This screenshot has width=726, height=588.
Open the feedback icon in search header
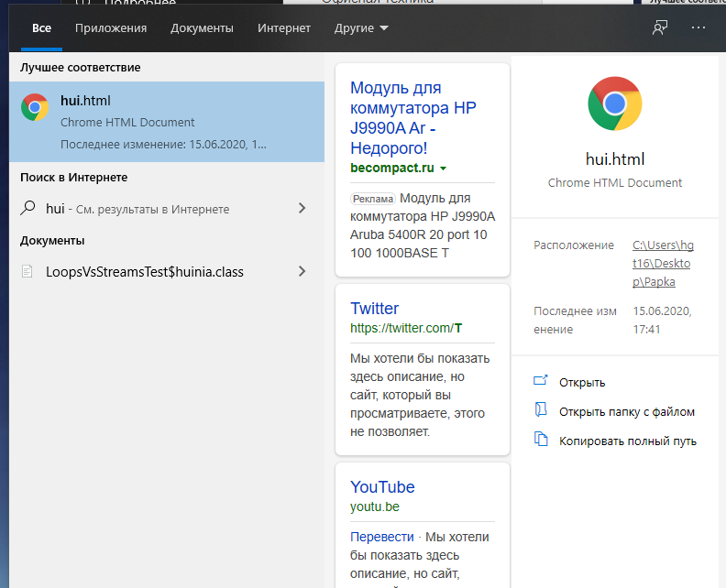click(660, 27)
